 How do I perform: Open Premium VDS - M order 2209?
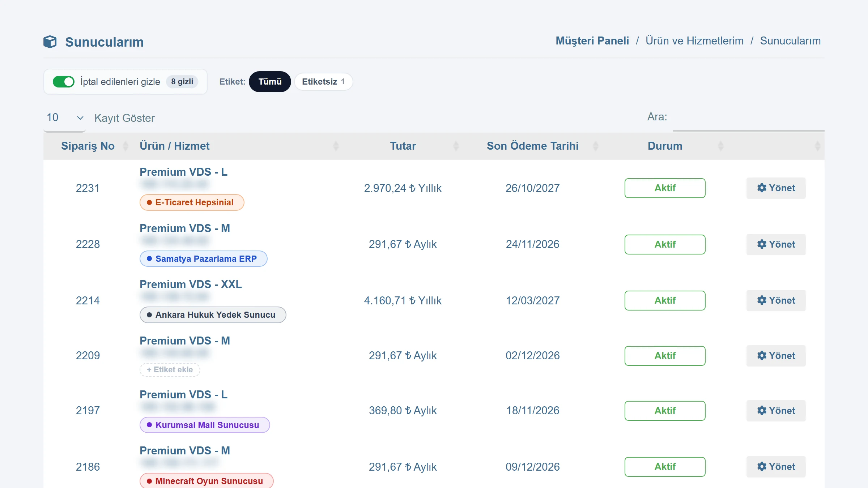(184, 341)
